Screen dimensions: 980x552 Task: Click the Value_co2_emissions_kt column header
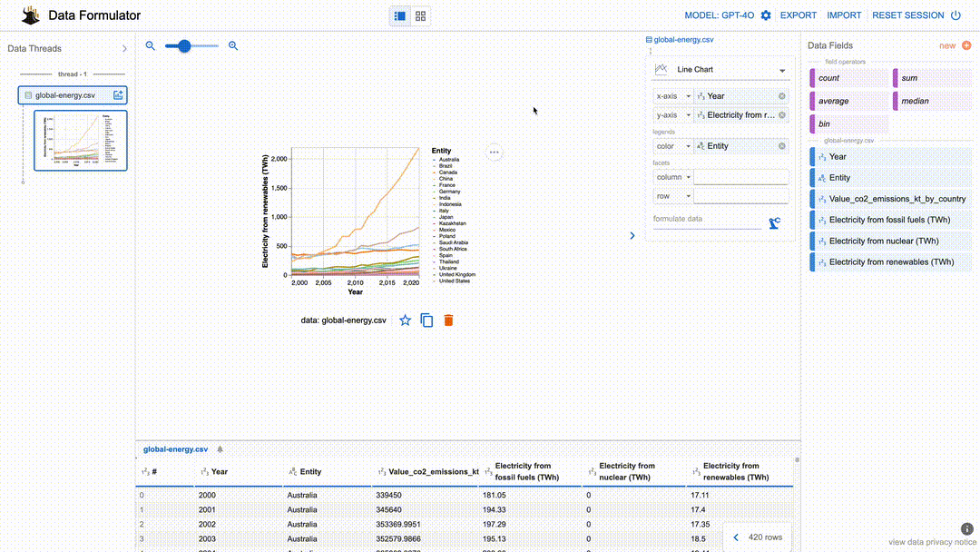pos(425,472)
